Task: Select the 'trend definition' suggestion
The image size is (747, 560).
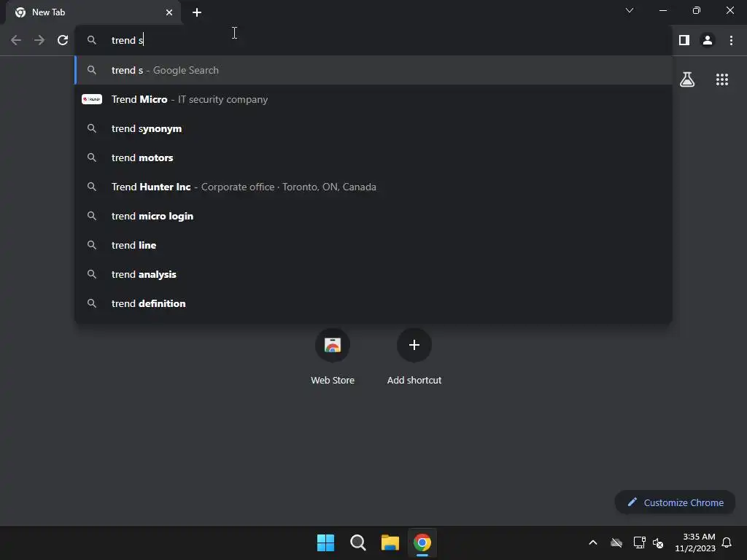Action: click(373, 303)
